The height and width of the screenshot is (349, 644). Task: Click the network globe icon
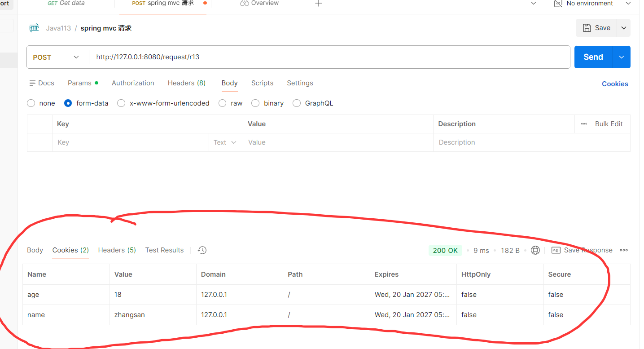535,250
